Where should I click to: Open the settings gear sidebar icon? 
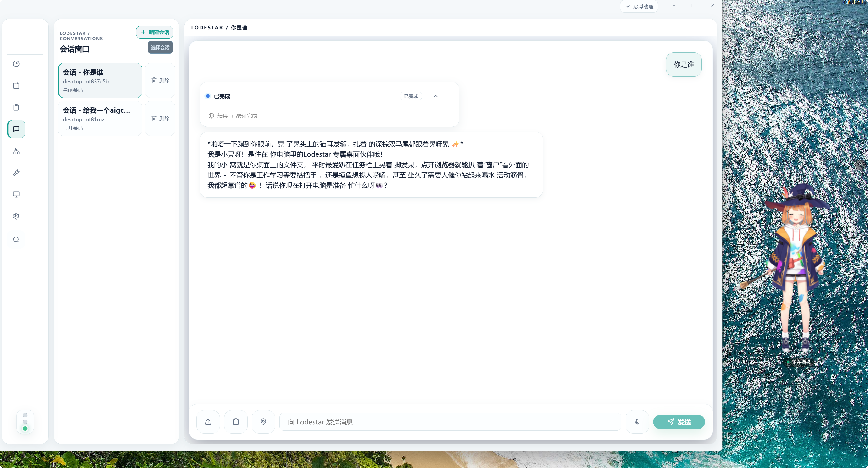[x=16, y=216]
